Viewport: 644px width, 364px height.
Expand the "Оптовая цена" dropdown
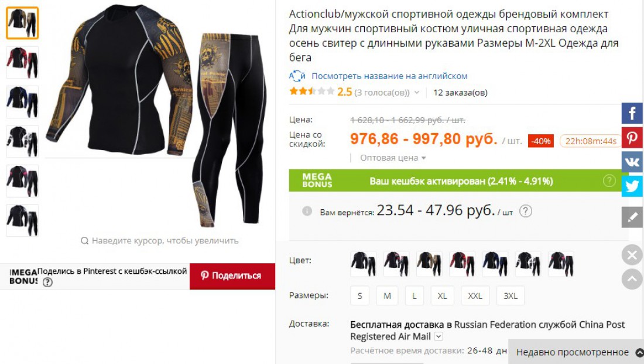click(x=393, y=158)
